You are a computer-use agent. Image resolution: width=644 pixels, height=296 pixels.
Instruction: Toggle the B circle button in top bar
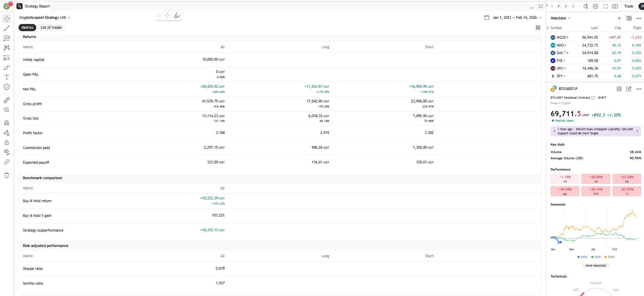pos(559,6)
